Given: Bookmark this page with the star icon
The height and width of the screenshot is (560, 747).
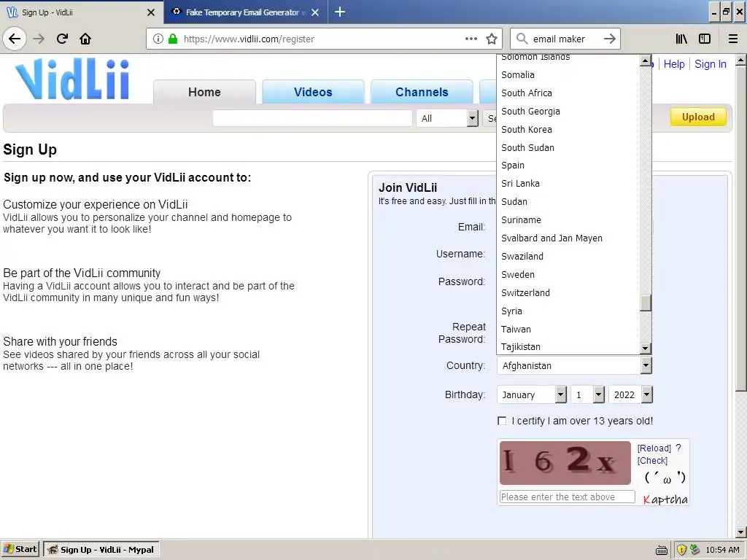Looking at the screenshot, I should click(492, 39).
